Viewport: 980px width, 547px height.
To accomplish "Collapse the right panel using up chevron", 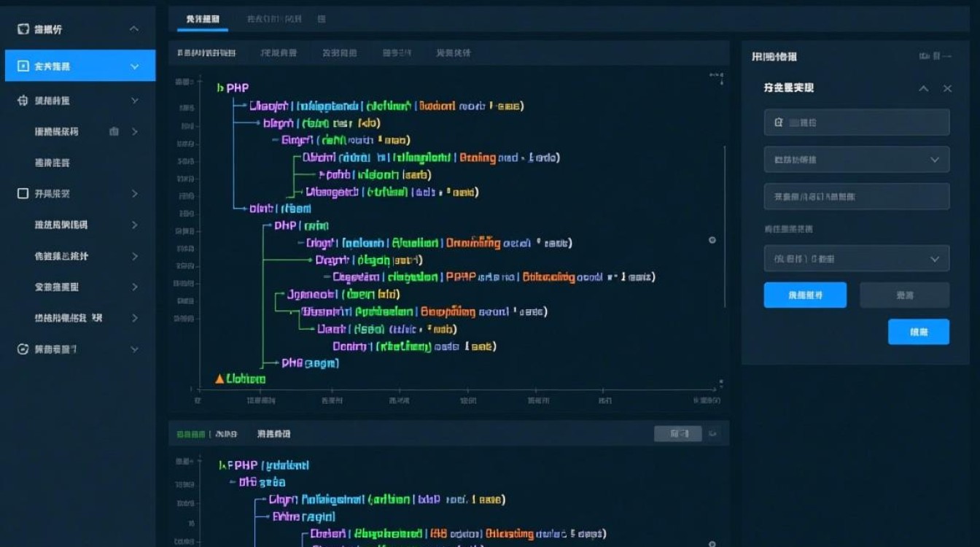I will coord(923,88).
